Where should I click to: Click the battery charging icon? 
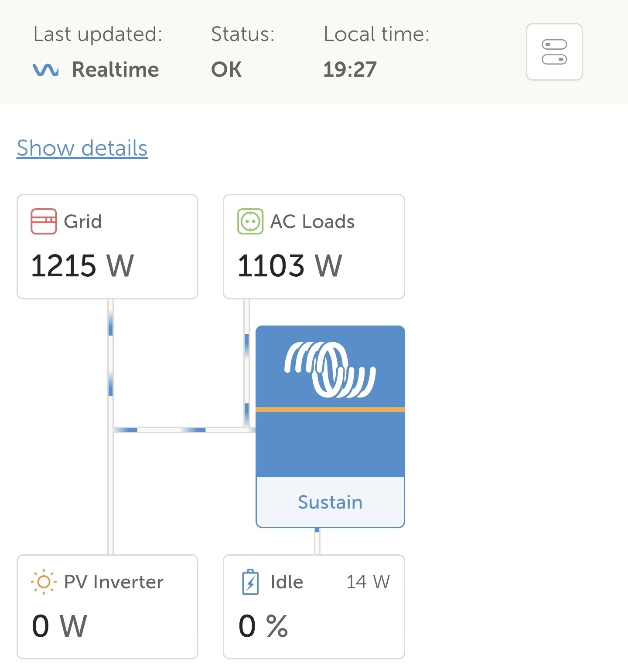(x=250, y=582)
